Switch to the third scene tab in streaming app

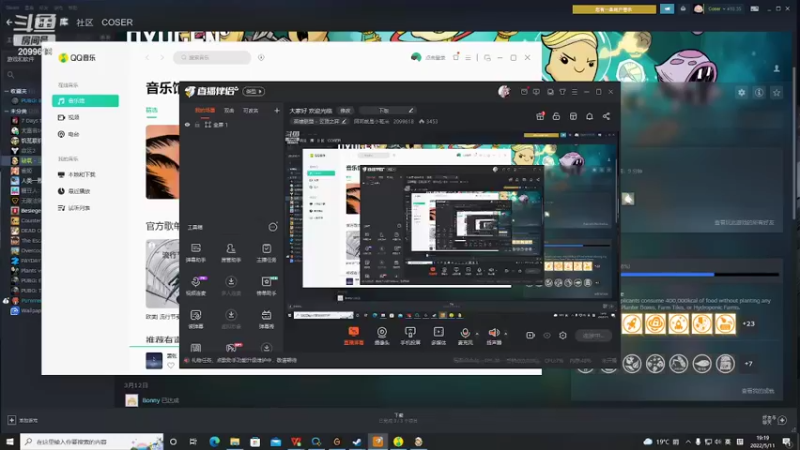point(251,110)
